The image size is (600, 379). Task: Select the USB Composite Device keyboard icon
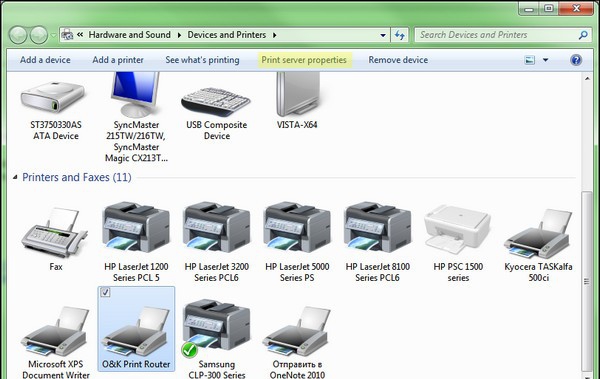(x=216, y=101)
